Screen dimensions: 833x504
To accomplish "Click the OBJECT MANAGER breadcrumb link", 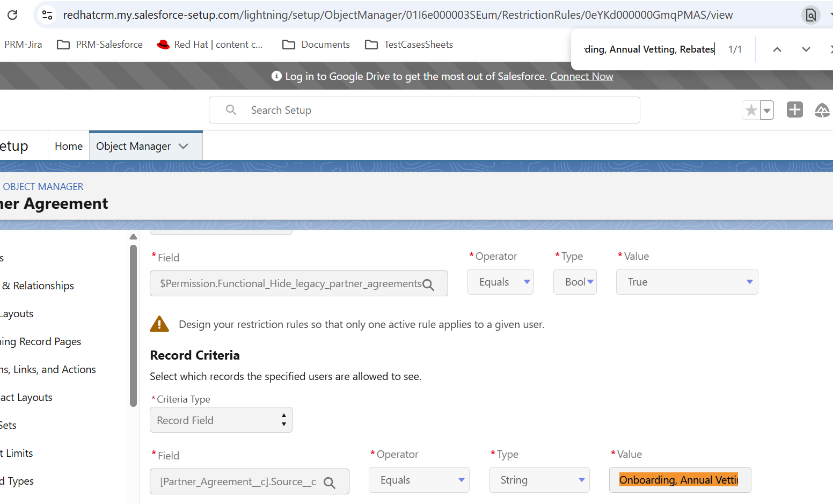I will coord(43,187).
